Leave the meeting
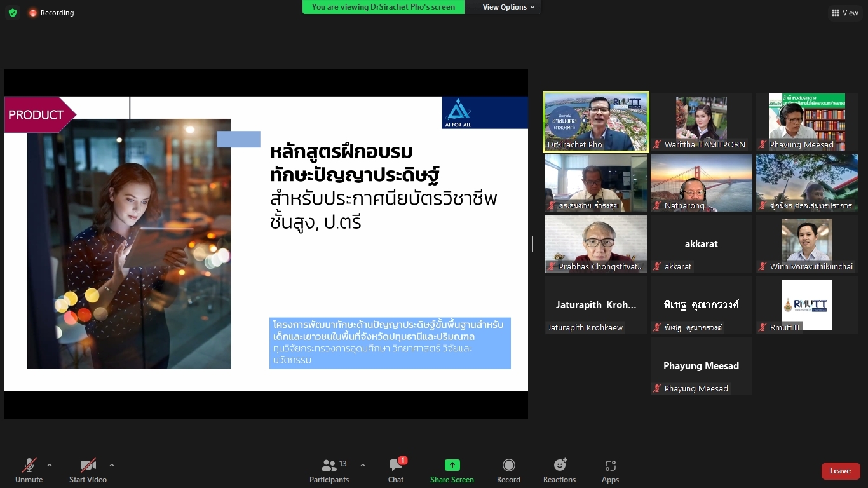Screen dimensions: 868x488 coord(840,471)
